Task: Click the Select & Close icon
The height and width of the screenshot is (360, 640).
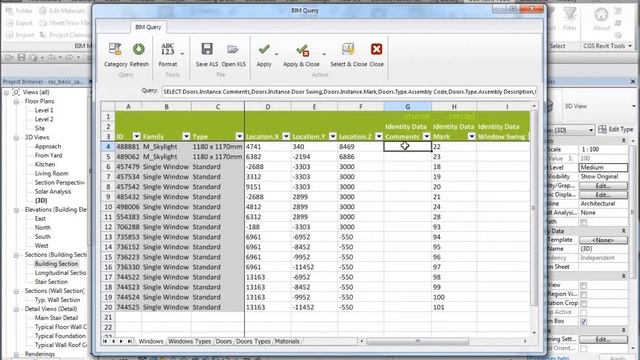Action: (348, 49)
